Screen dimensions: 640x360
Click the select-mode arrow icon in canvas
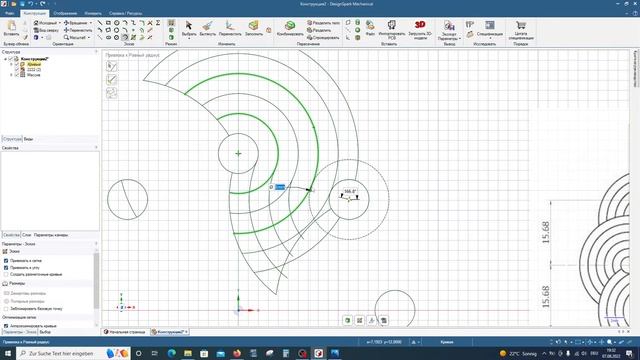[x=111, y=67]
